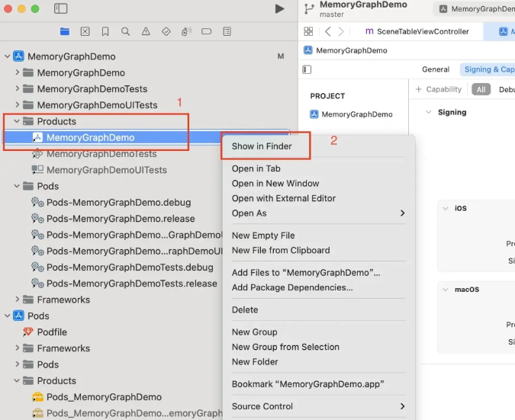Collapse the macOS signing section
Image resolution: width=515 pixels, height=420 pixels.
click(446, 290)
